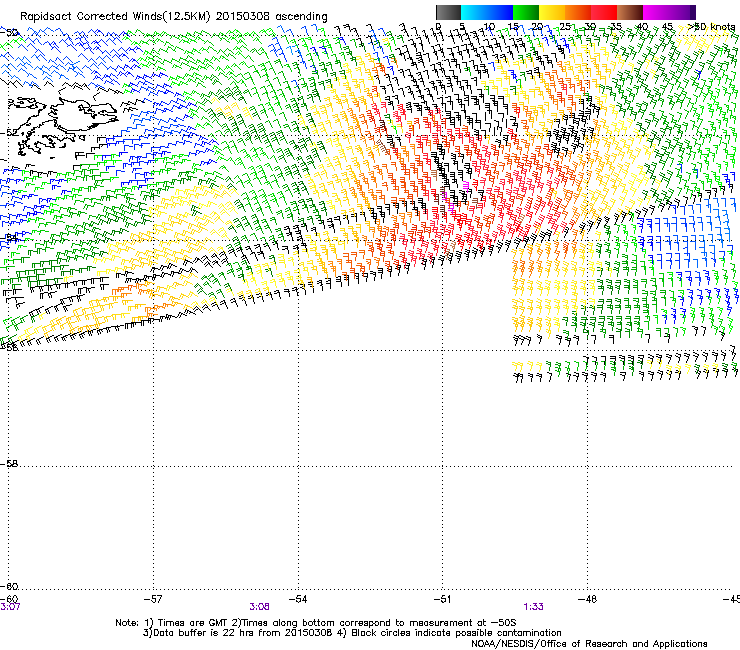The height and width of the screenshot is (650, 740).
Task: Click the yellow 20-25 knots legend swatch
Action: (x=552, y=12)
